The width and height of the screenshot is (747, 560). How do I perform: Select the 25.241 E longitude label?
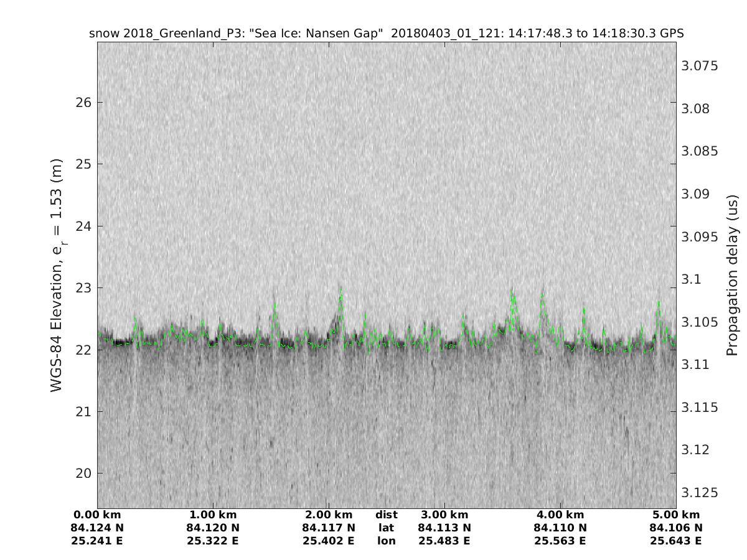(x=97, y=541)
